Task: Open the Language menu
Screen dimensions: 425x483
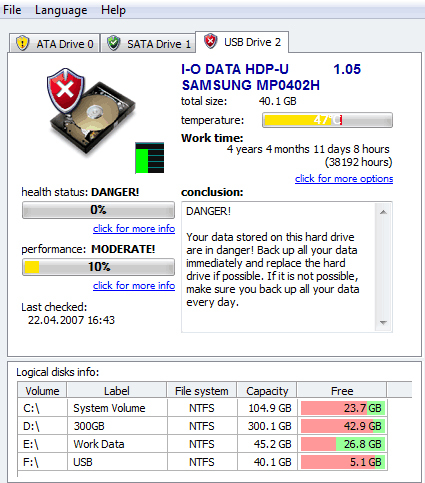Action: tap(61, 10)
